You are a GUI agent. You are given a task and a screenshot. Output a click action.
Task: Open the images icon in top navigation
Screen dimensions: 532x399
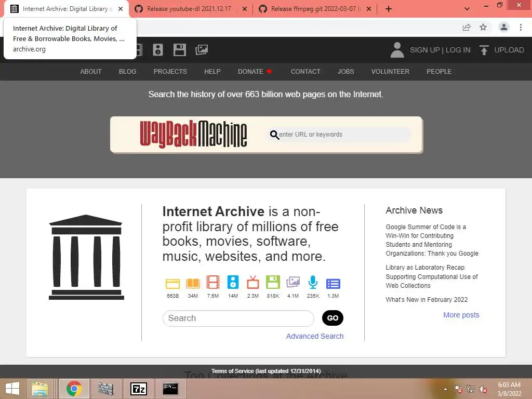click(x=202, y=50)
